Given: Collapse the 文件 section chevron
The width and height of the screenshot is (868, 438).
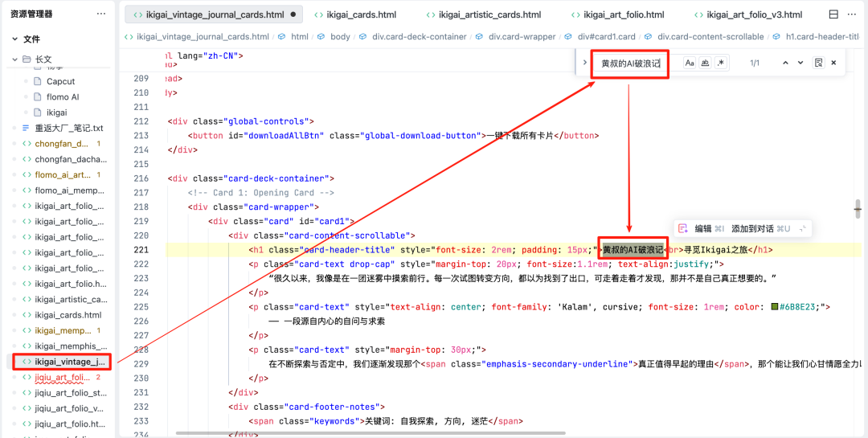Looking at the screenshot, I should (15, 39).
